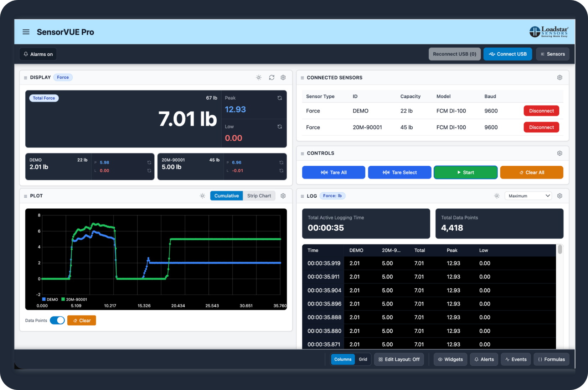Image resolution: width=588 pixels, height=390 pixels.
Task: Reset the 20M-90001 peak 6.96
Action: click(282, 162)
